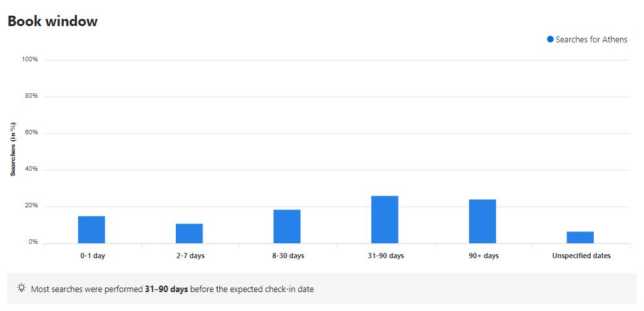Image resolution: width=644 pixels, height=311 pixels.
Task: Select the Unspecified dates bar
Action: (580, 237)
